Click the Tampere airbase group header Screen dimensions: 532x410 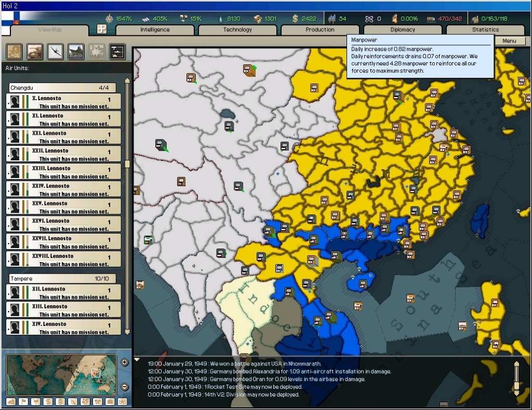(62, 279)
